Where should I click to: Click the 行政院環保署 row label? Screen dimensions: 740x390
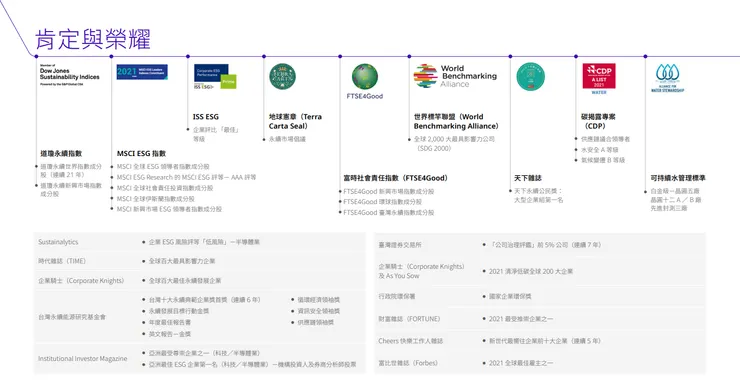pos(396,297)
